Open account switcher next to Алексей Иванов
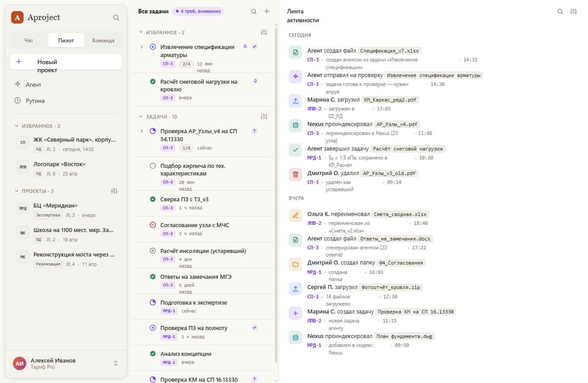The width and height of the screenshot is (588, 383). click(x=115, y=363)
